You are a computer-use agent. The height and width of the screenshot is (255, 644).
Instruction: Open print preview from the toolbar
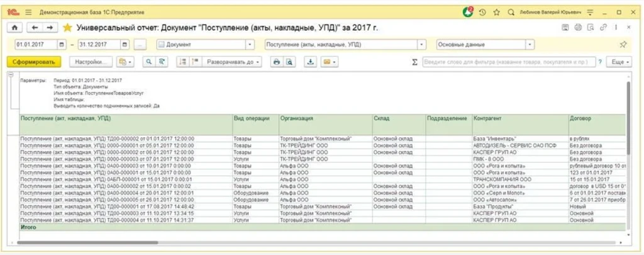click(x=289, y=62)
